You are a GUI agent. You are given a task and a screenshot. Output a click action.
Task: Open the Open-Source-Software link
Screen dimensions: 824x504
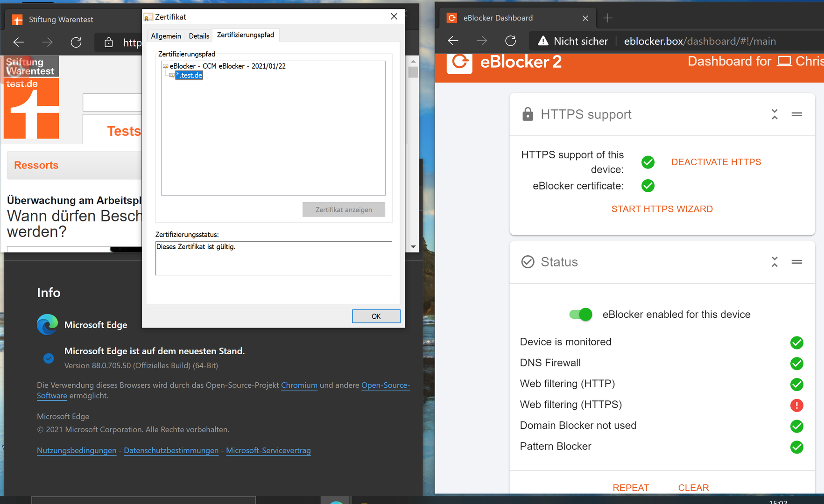pyautogui.click(x=386, y=385)
